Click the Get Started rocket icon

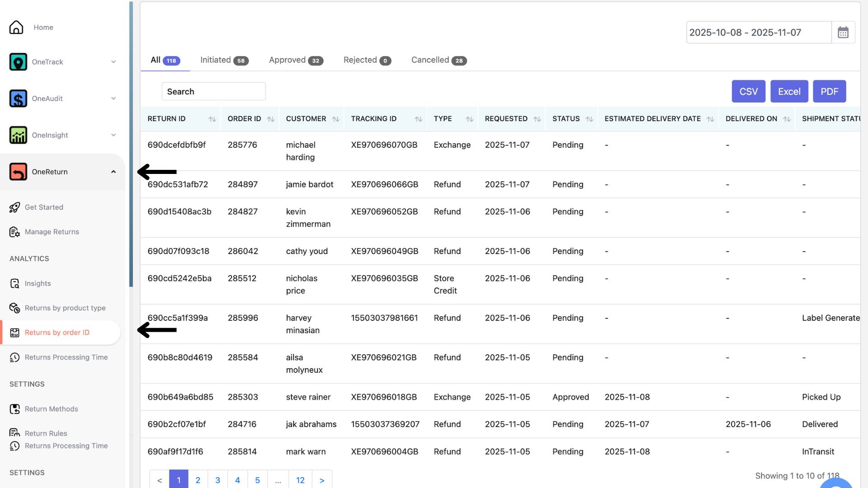point(14,207)
